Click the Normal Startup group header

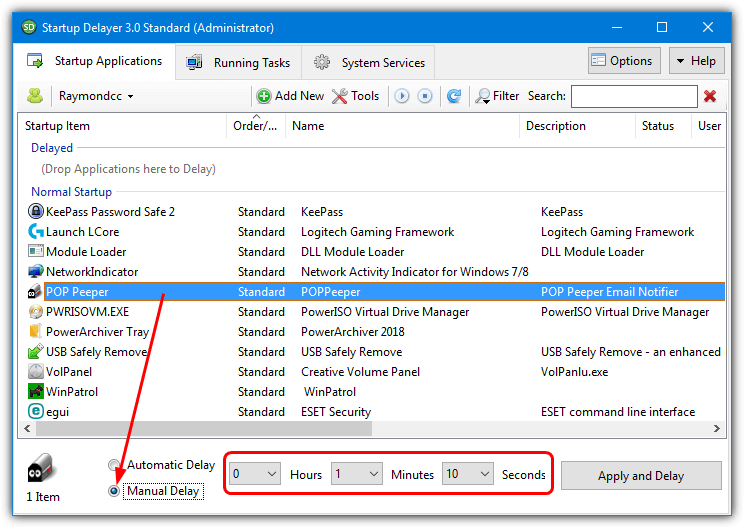[71, 192]
